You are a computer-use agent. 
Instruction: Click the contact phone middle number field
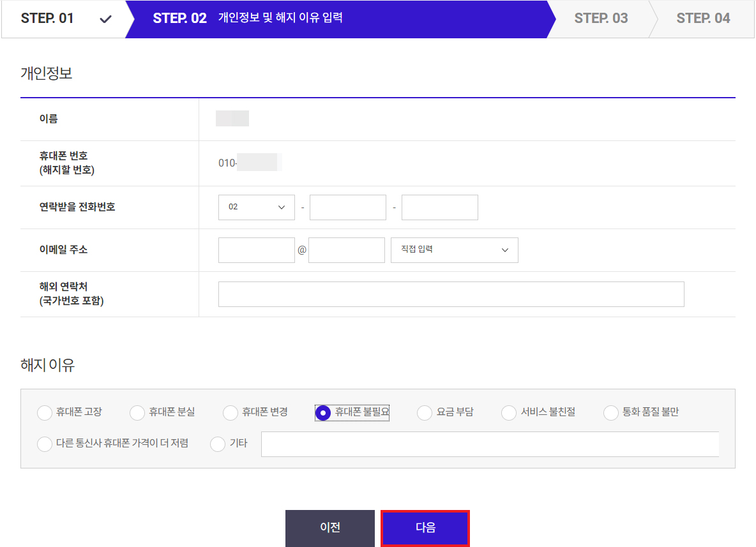tap(347, 207)
